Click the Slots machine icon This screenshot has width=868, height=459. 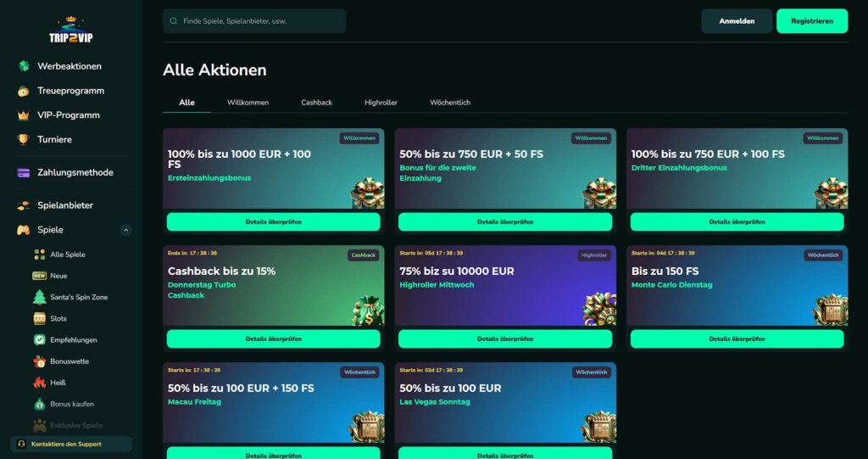click(39, 318)
